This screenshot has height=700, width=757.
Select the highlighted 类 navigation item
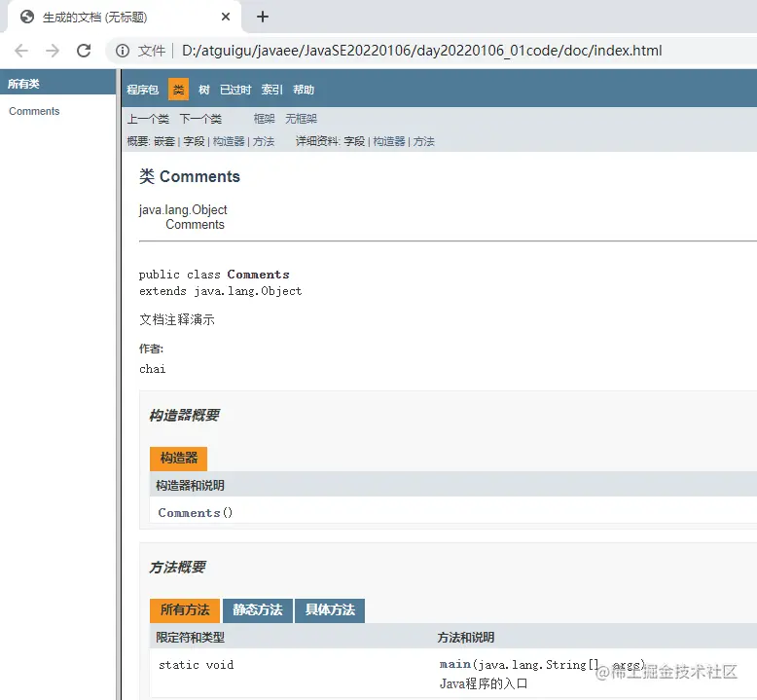point(179,90)
